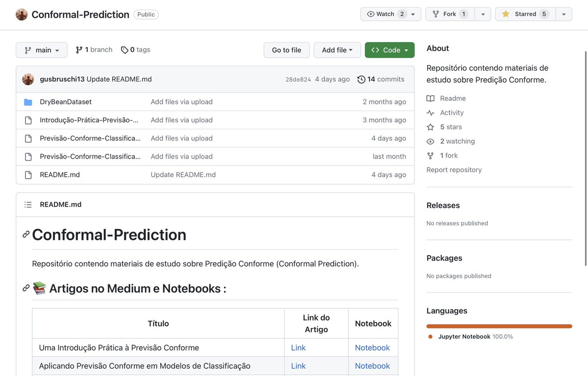Open the '1 fork' sidebar link

tap(442, 155)
